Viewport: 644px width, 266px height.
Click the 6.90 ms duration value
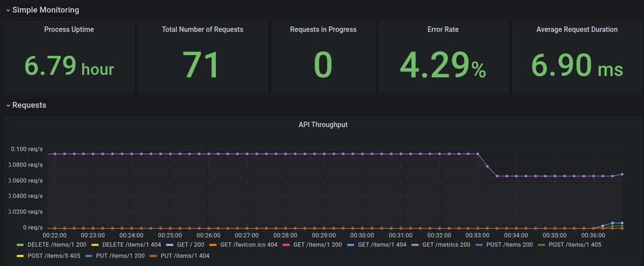click(x=577, y=66)
